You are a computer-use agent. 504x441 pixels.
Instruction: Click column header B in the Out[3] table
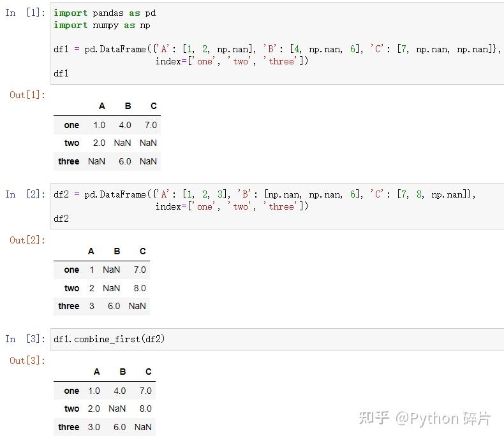[122, 372]
